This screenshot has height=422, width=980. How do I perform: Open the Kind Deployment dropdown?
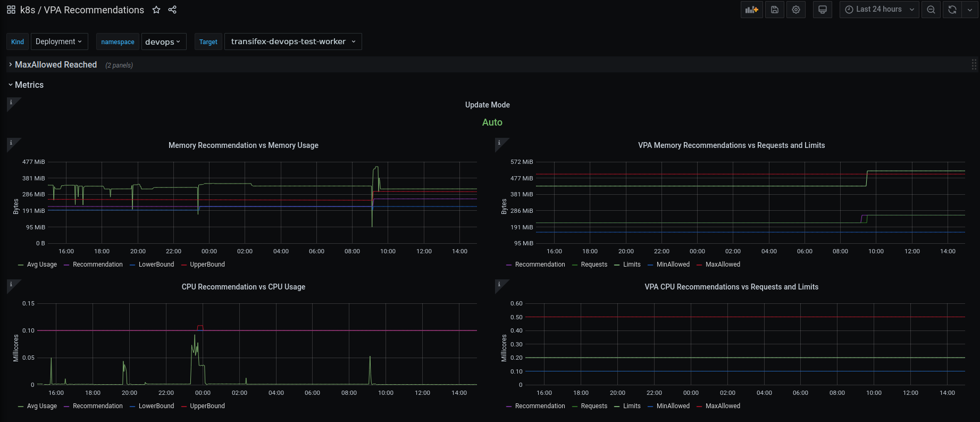click(58, 42)
